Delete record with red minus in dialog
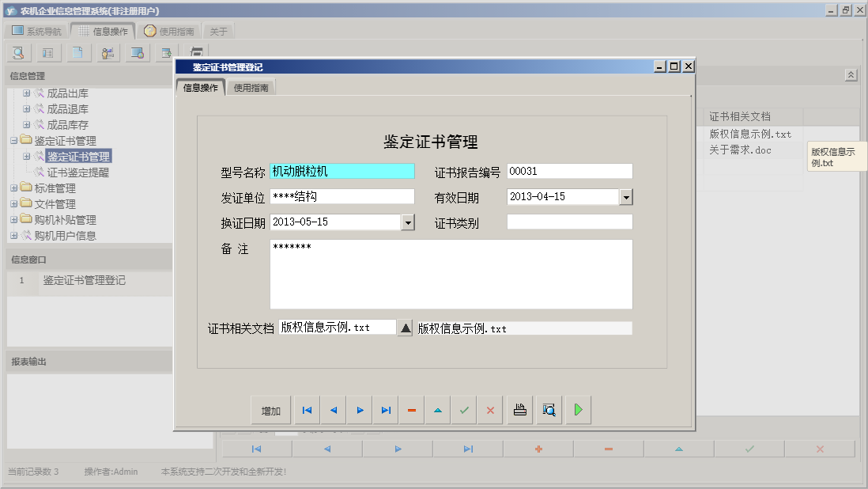 [412, 411]
